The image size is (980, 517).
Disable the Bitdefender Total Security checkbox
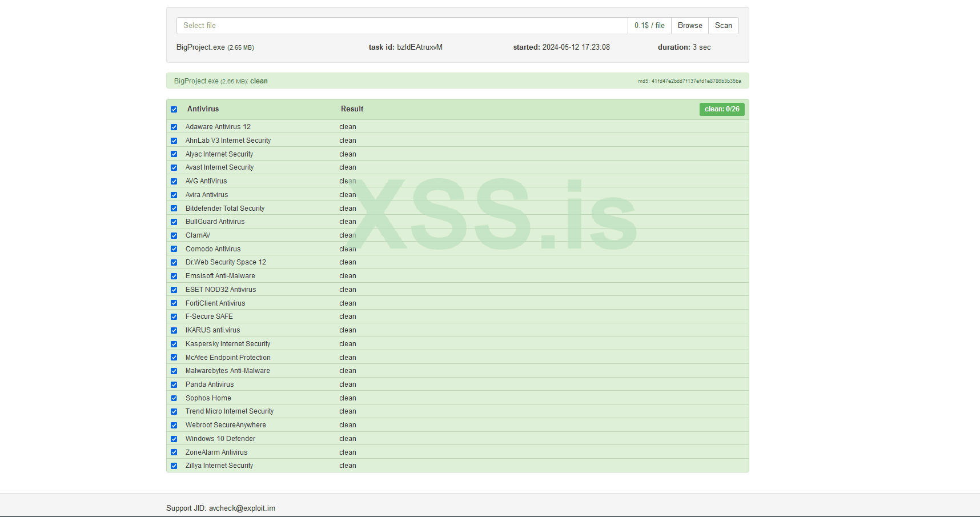pos(174,209)
